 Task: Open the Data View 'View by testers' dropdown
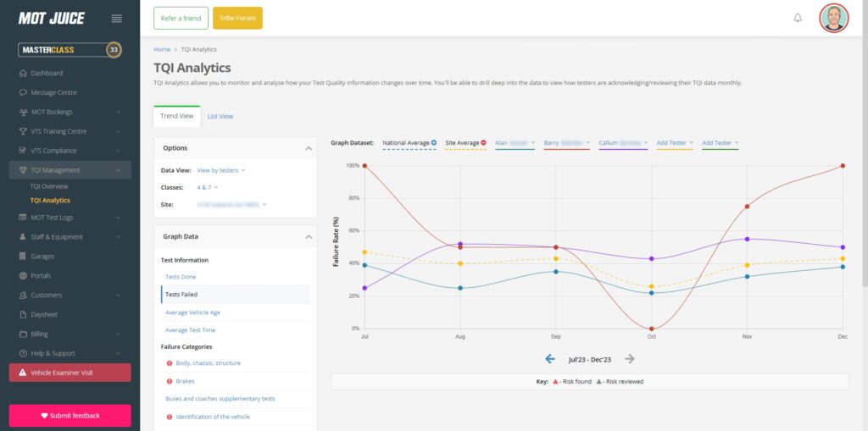click(x=220, y=170)
